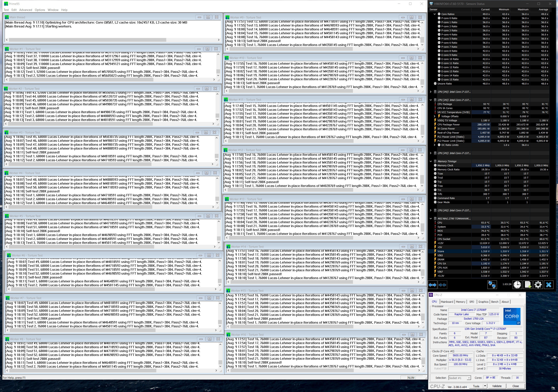Switch to the Memory tab in CPU-Z
558x392 pixels.
point(461,302)
